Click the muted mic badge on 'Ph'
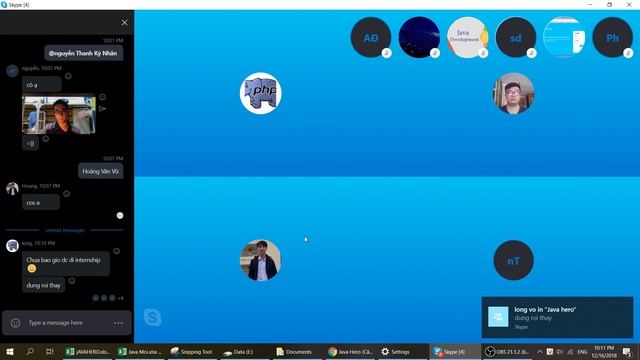 (628, 53)
